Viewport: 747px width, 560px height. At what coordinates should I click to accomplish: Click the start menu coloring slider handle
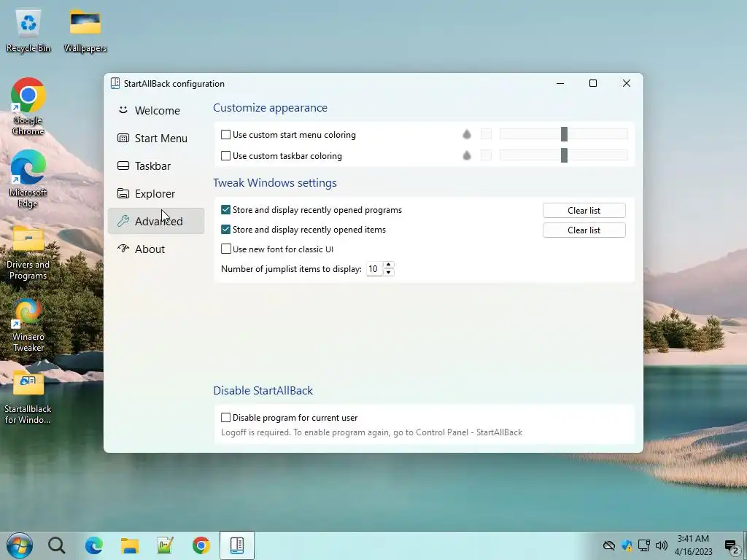(x=564, y=134)
